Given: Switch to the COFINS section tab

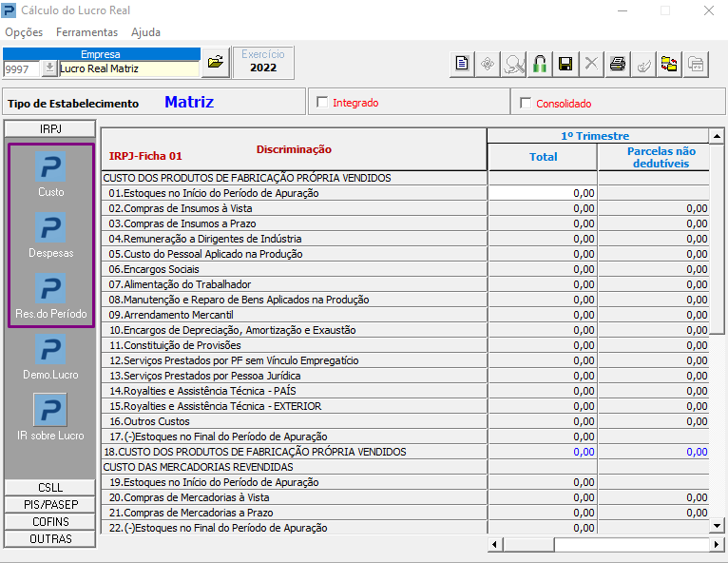Looking at the screenshot, I should coord(50,522).
